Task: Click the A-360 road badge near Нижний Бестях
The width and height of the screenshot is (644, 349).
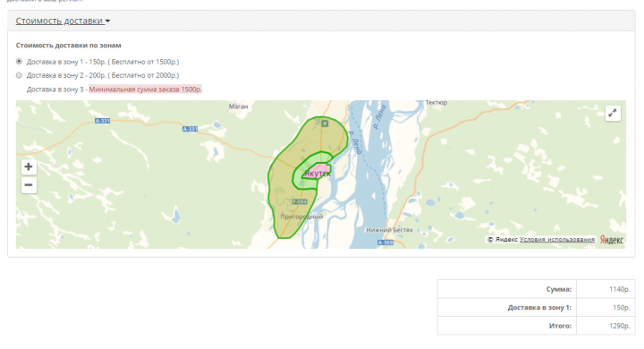Action: coord(386,243)
